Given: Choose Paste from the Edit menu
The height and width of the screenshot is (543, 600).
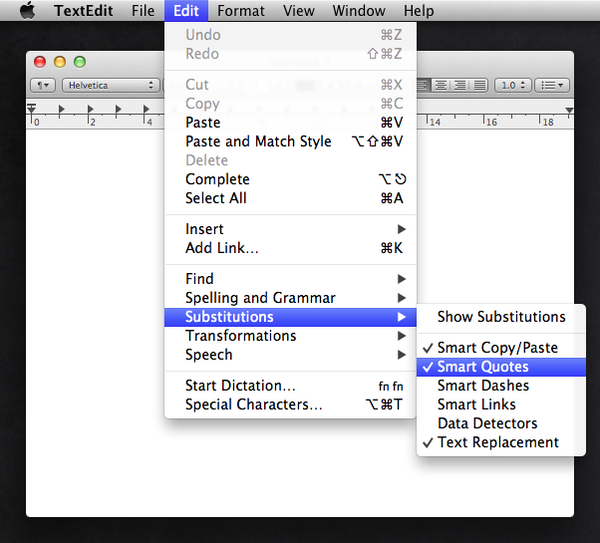Looking at the screenshot, I should 290,122.
